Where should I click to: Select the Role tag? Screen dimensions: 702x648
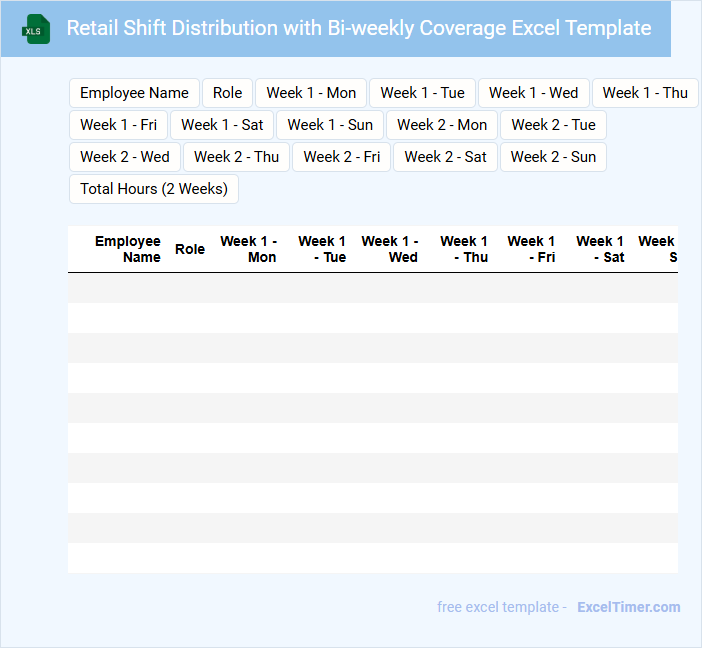click(x=227, y=93)
